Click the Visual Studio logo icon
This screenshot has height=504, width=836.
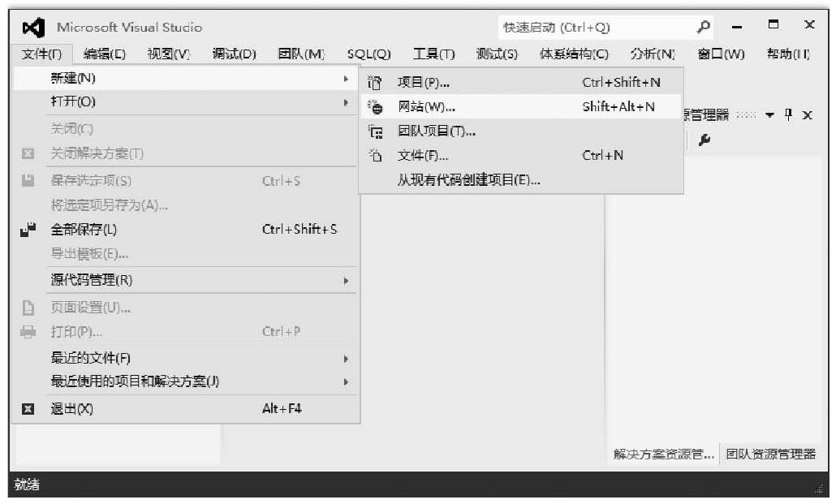(33, 28)
